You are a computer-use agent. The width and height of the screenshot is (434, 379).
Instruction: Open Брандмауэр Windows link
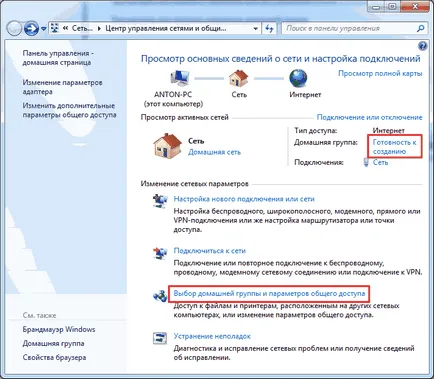pyautogui.click(x=59, y=329)
